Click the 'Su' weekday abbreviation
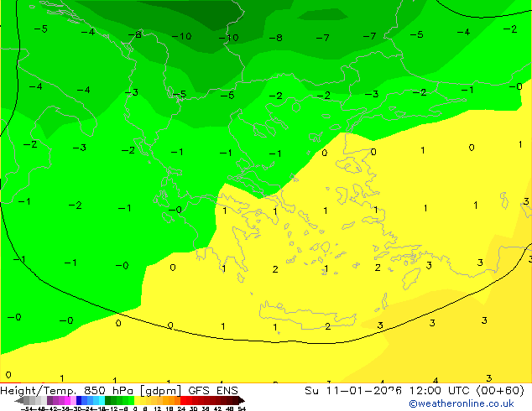This screenshot has width=532, height=411. pos(312,391)
